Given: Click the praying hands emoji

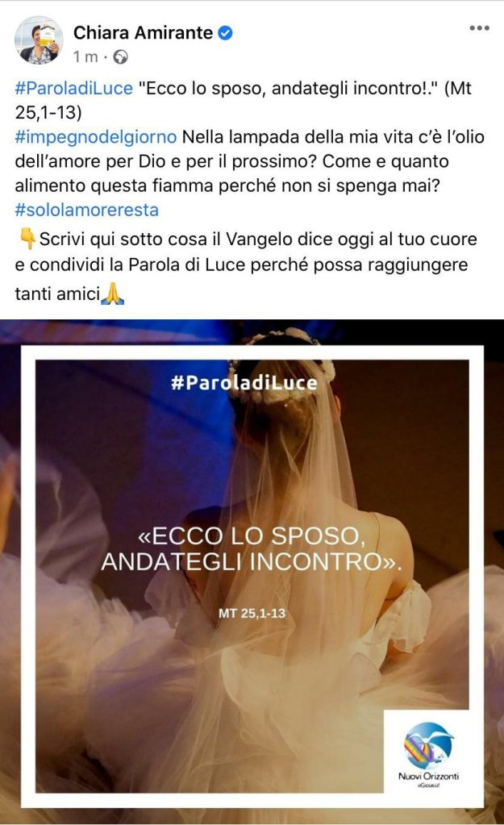Looking at the screenshot, I should [x=113, y=294].
